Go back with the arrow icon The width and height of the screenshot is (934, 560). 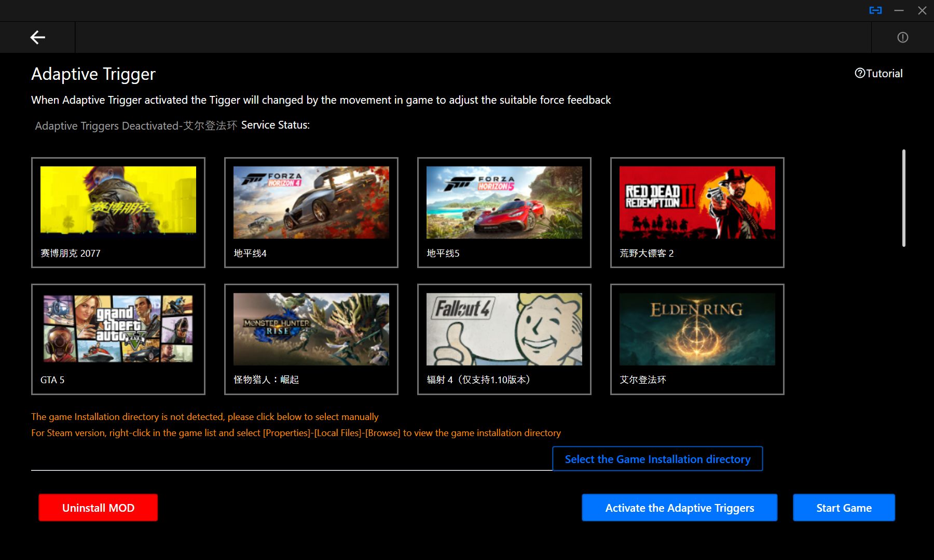click(x=37, y=37)
